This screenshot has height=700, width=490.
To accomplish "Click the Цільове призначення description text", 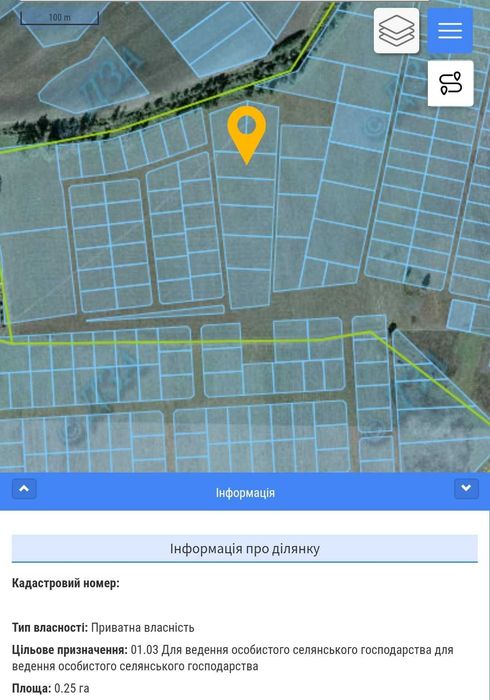I will 233,658.
